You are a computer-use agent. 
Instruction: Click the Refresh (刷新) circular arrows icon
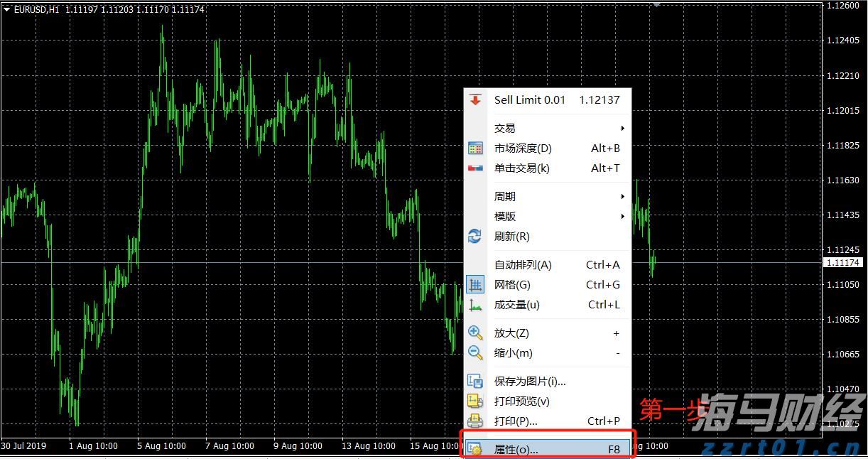(x=475, y=236)
